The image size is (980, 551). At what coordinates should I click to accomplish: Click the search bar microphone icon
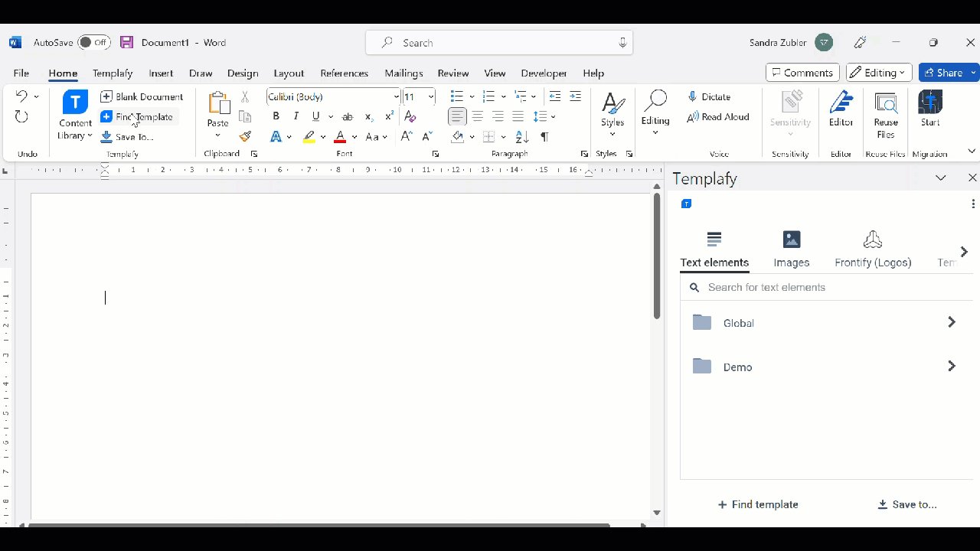tap(623, 43)
